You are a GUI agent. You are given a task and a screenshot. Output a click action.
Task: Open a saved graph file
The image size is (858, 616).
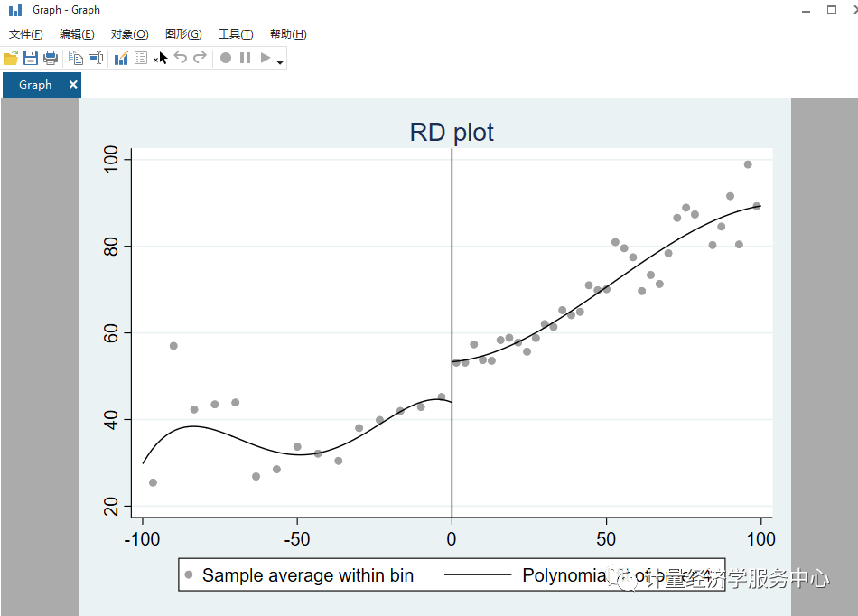12,57
